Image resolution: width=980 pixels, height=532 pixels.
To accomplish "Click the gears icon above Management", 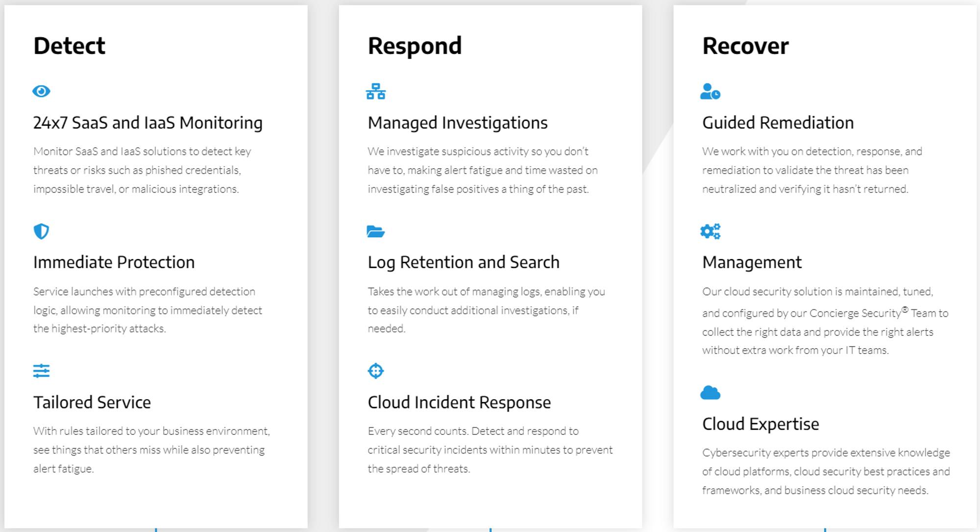I will click(x=710, y=231).
